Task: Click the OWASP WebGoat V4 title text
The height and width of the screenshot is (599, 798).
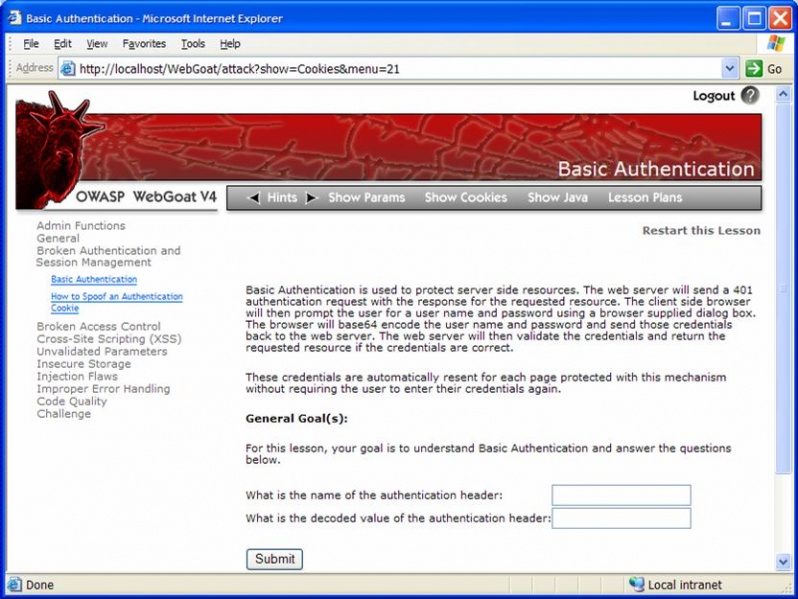Action: pos(146,196)
